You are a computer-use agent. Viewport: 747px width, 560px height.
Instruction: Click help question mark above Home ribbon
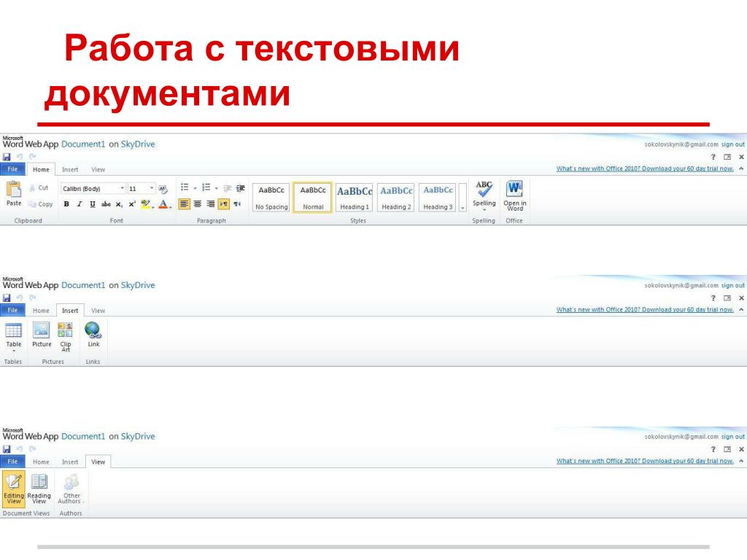tap(713, 157)
